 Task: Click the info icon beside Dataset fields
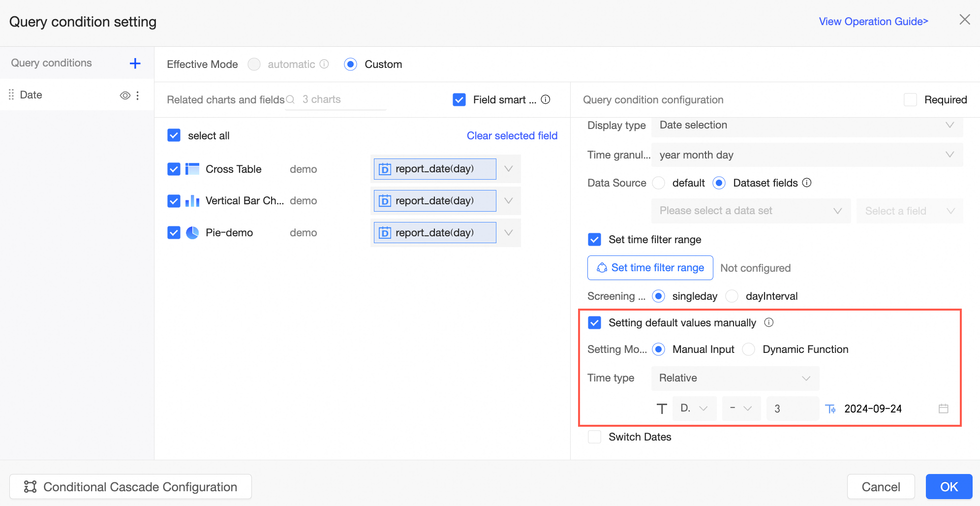click(x=807, y=183)
